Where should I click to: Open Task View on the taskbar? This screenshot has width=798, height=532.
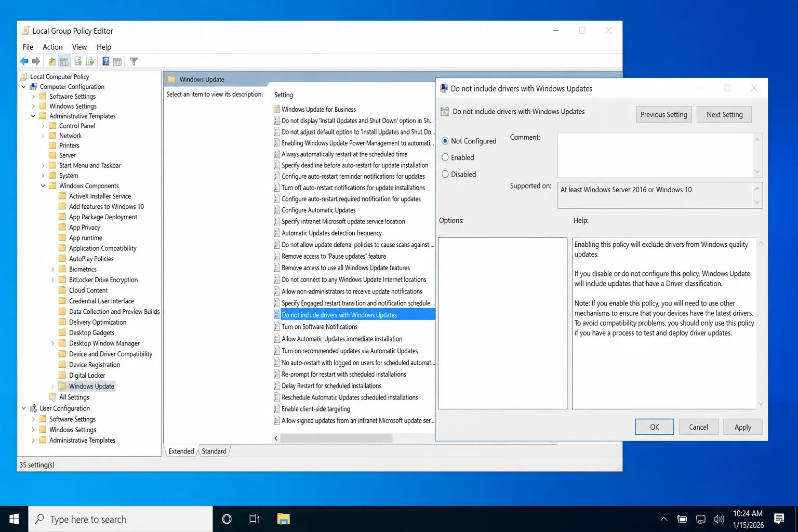254,519
